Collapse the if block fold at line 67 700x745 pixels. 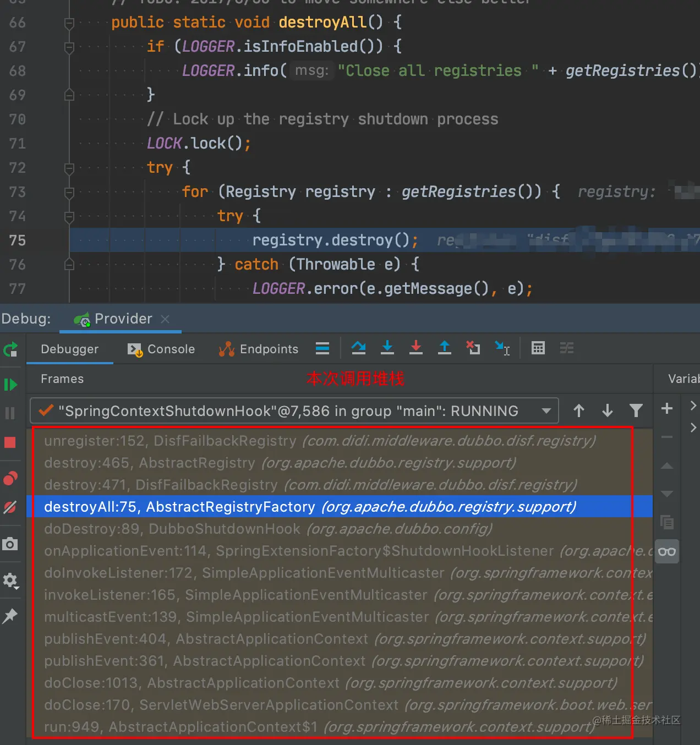coord(69,47)
